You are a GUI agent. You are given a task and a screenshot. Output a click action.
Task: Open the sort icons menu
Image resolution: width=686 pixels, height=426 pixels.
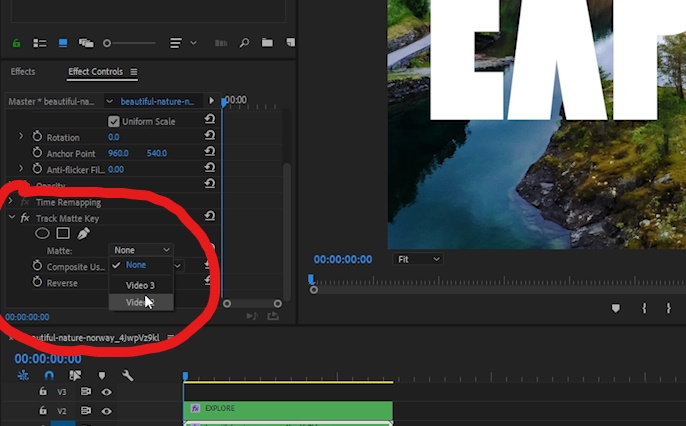pos(182,43)
